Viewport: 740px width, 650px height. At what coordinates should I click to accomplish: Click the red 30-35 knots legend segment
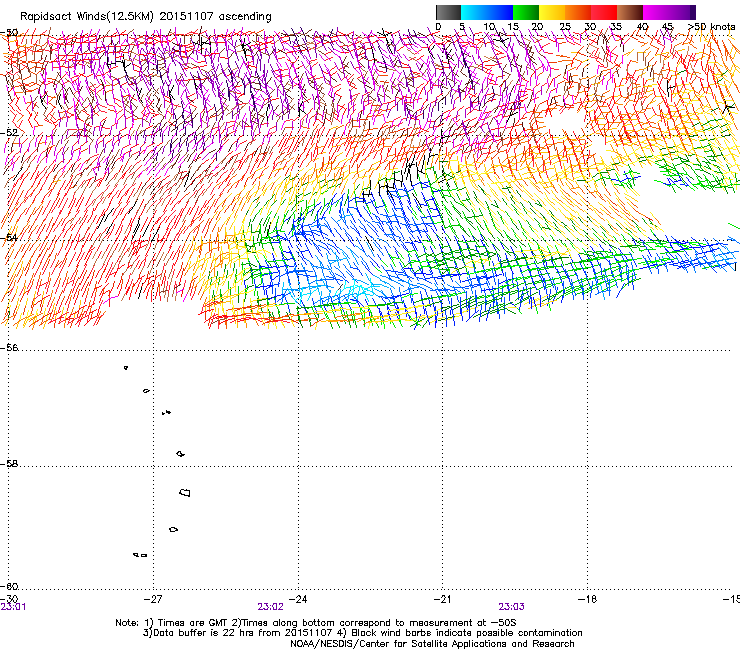(x=604, y=12)
